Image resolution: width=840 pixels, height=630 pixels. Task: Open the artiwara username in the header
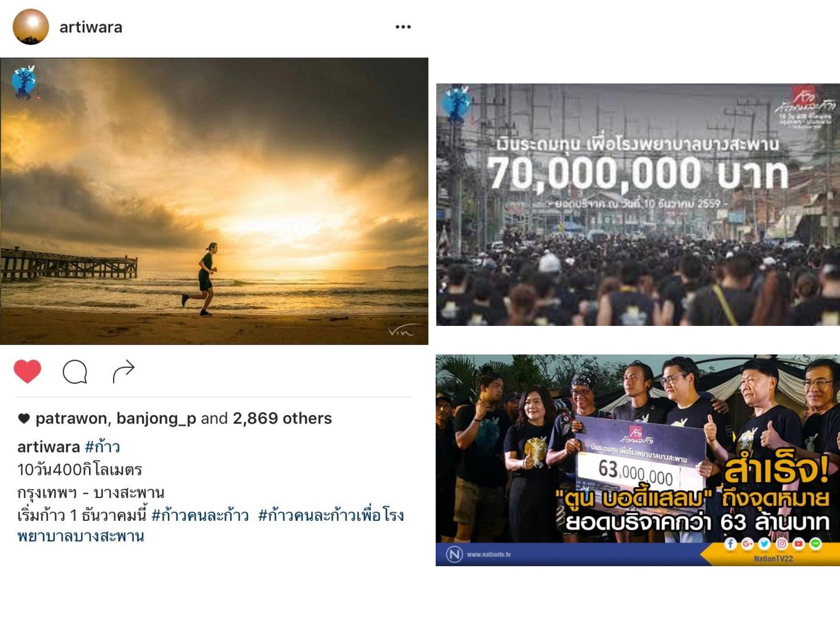pyautogui.click(x=91, y=27)
